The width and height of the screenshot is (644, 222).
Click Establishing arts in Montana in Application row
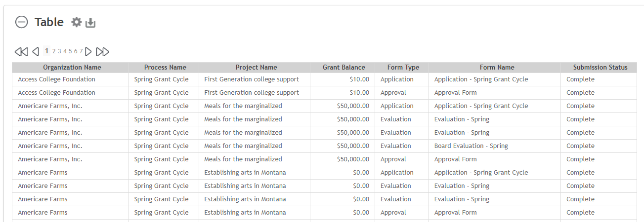[245, 173]
